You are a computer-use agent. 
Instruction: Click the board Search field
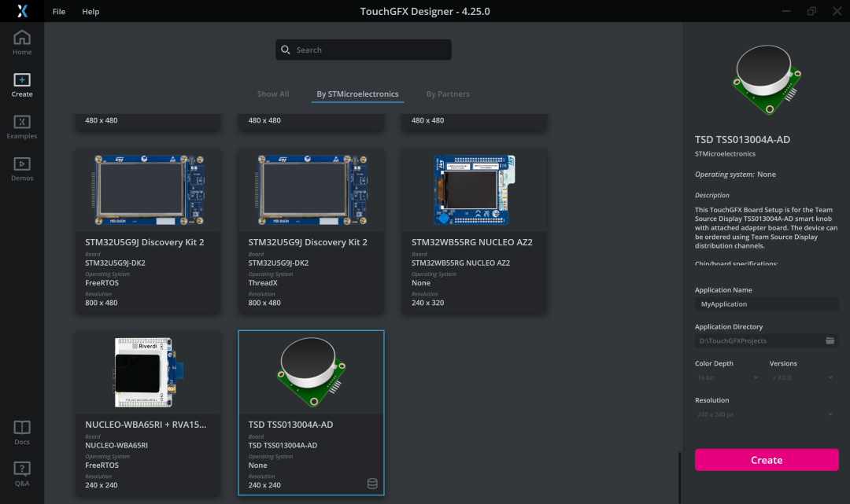pos(364,50)
